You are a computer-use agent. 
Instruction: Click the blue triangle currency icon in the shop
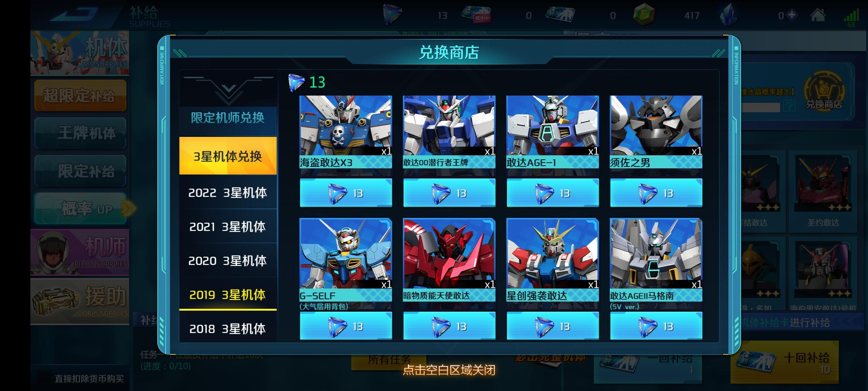(x=296, y=82)
